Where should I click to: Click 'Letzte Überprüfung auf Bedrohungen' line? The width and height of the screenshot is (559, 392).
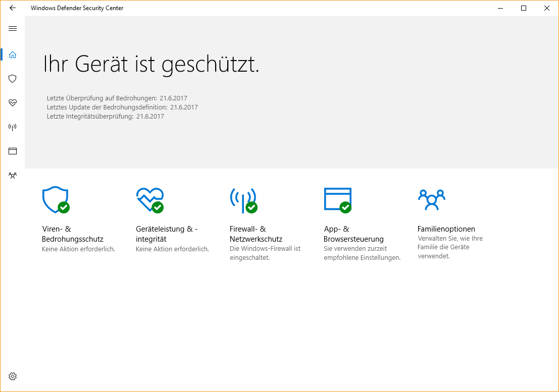click(117, 98)
